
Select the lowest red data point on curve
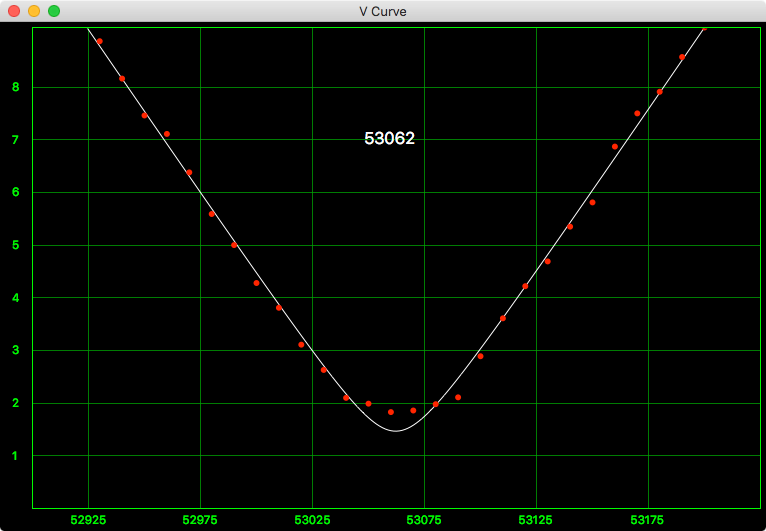click(391, 412)
